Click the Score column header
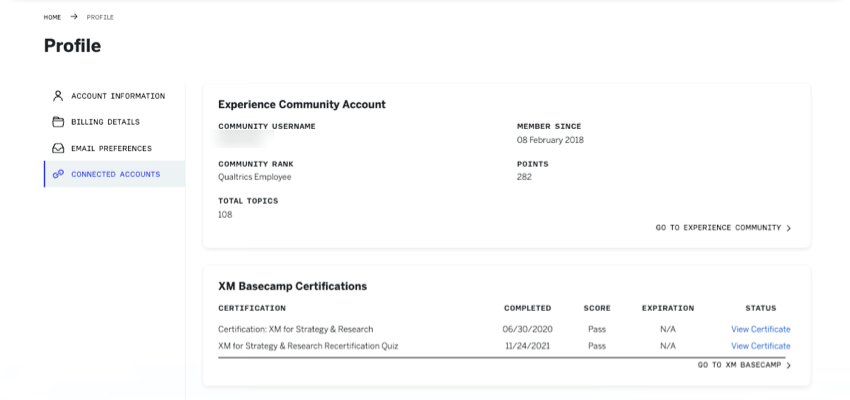 597,308
